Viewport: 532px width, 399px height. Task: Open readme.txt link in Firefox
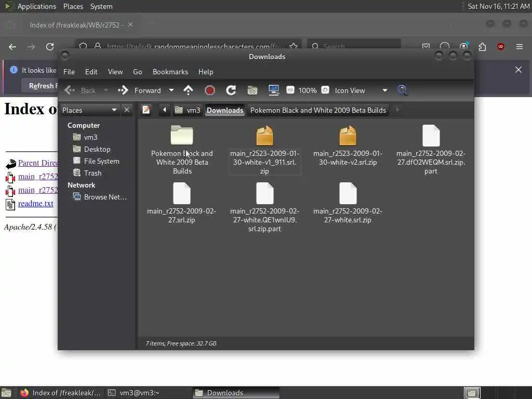click(x=36, y=204)
